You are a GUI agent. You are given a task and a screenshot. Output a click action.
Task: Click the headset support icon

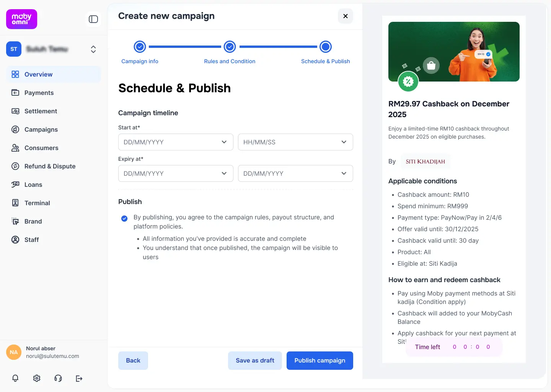(x=58, y=378)
